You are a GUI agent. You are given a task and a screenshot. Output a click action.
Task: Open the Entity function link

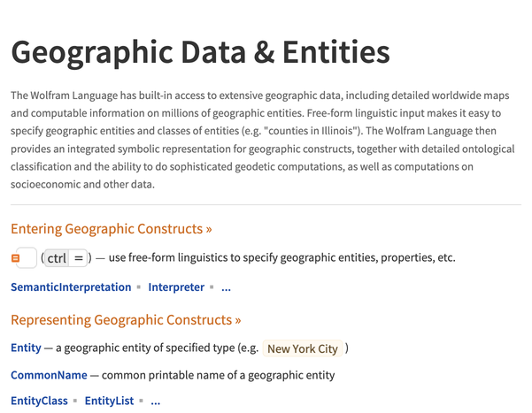tap(26, 348)
